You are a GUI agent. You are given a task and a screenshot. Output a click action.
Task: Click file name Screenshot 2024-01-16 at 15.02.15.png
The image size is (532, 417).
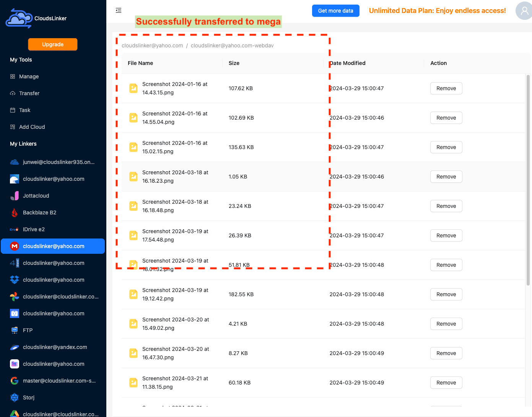coord(175,147)
